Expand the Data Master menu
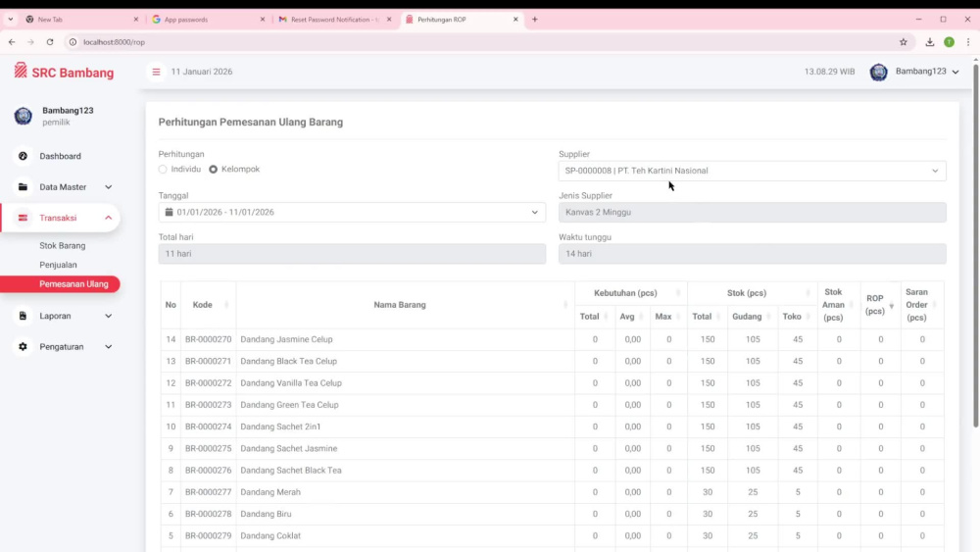Viewport: 980px width, 552px height. click(108, 187)
